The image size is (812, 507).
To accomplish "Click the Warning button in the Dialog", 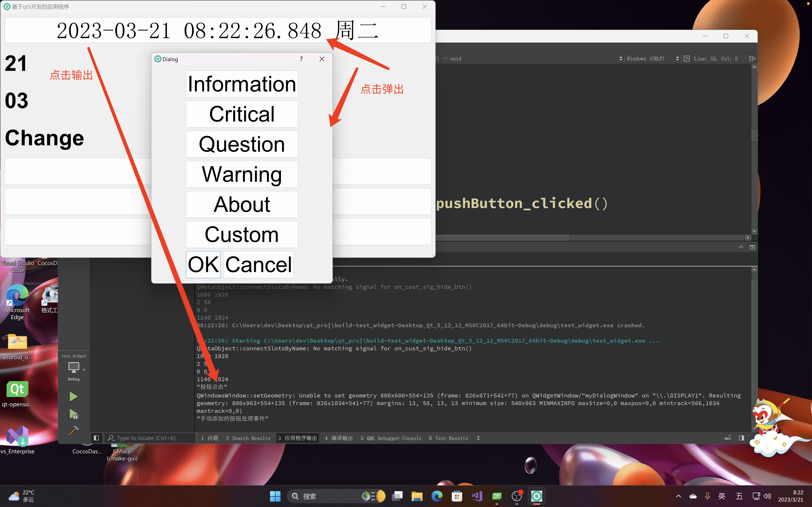I will 242,174.
